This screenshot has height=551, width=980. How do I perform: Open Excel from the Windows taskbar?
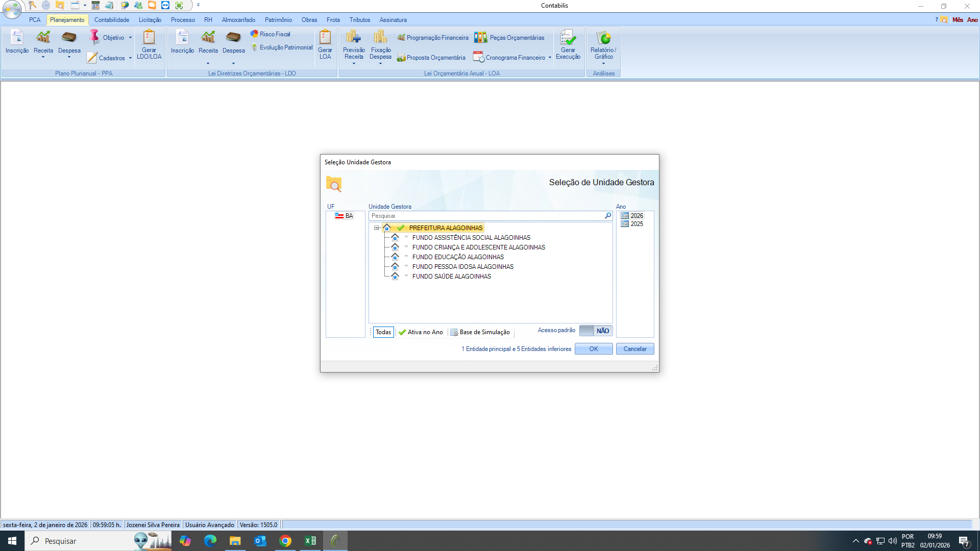[x=310, y=541]
